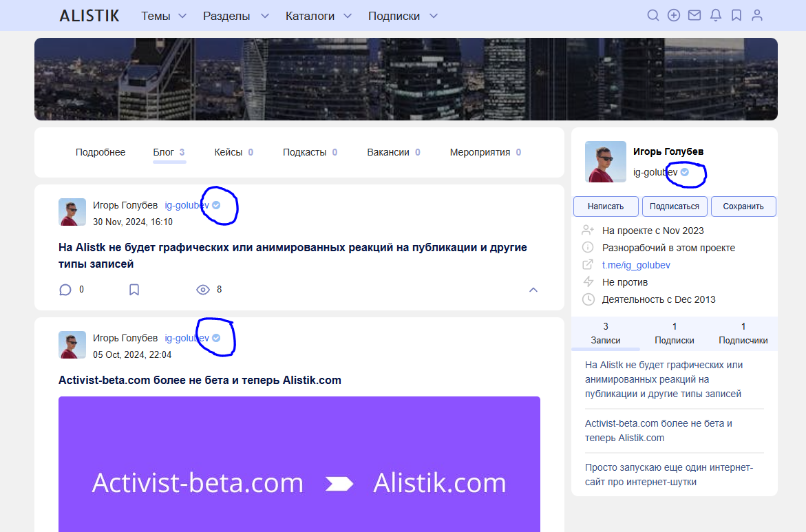This screenshot has height=532, width=806.
Task: Click comments icon on first post
Action: point(65,290)
